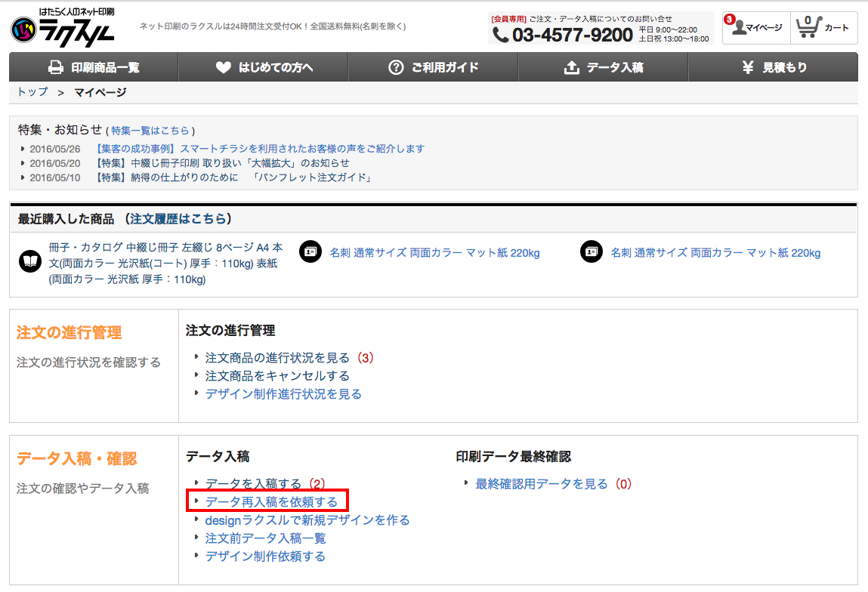Click the second business card product icon
Image resolution: width=868 pixels, height=592 pixels.
click(x=592, y=252)
